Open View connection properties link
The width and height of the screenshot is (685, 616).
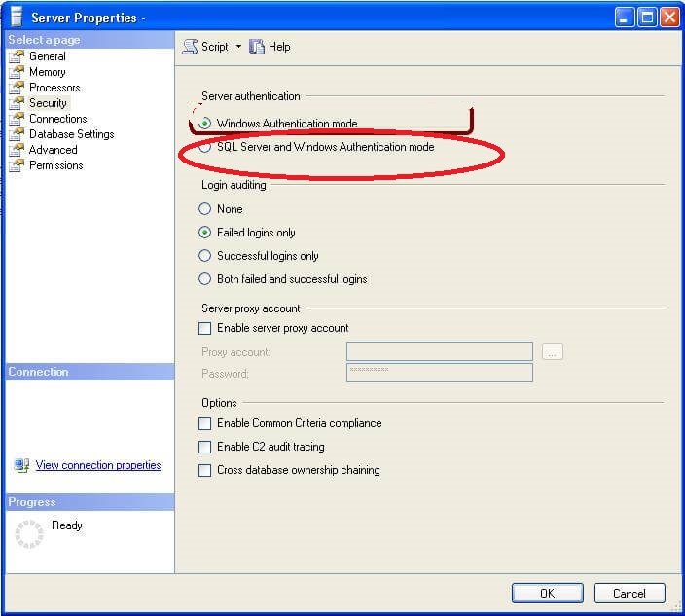pyautogui.click(x=98, y=465)
